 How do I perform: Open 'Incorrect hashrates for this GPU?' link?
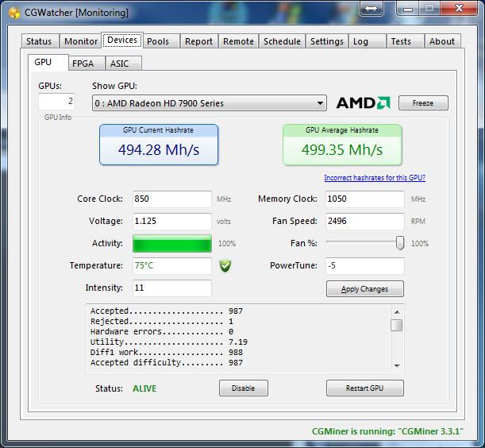375,178
